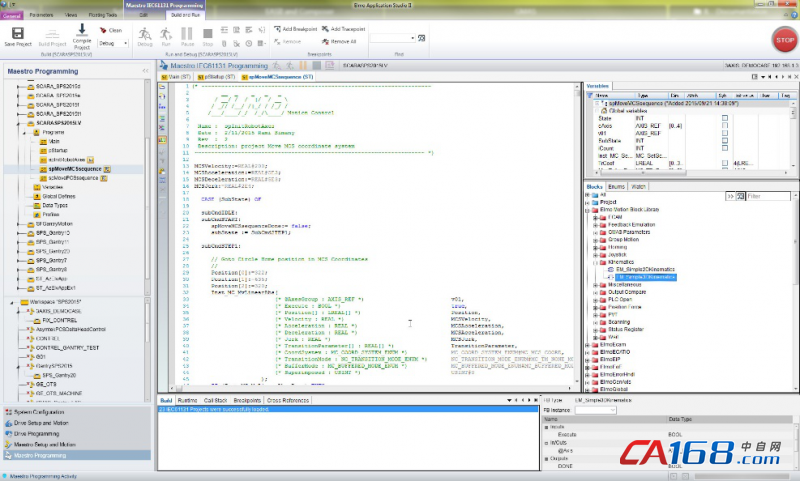
Task: Click the Blocks Filter input field
Action: pos(768,196)
